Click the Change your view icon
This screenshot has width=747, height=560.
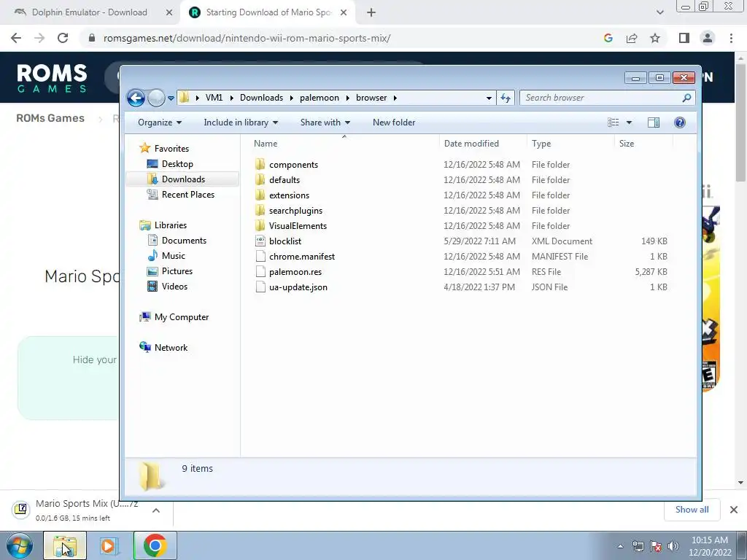pyautogui.click(x=613, y=122)
